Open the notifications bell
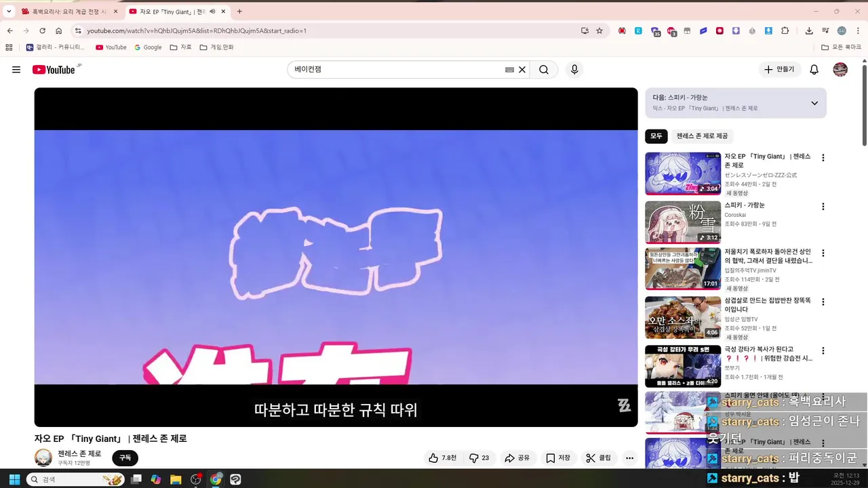The height and width of the screenshot is (488, 868). tap(814, 70)
